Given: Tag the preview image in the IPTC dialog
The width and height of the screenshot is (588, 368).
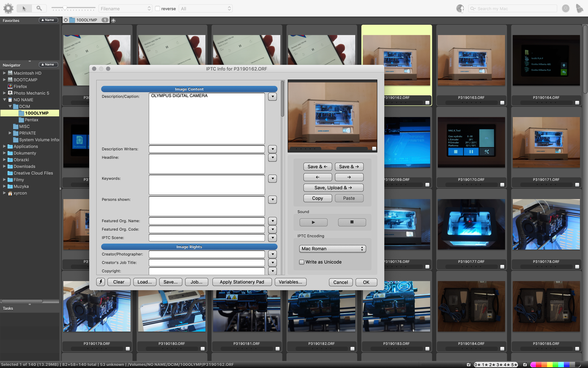Looking at the screenshot, I should (x=374, y=149).
